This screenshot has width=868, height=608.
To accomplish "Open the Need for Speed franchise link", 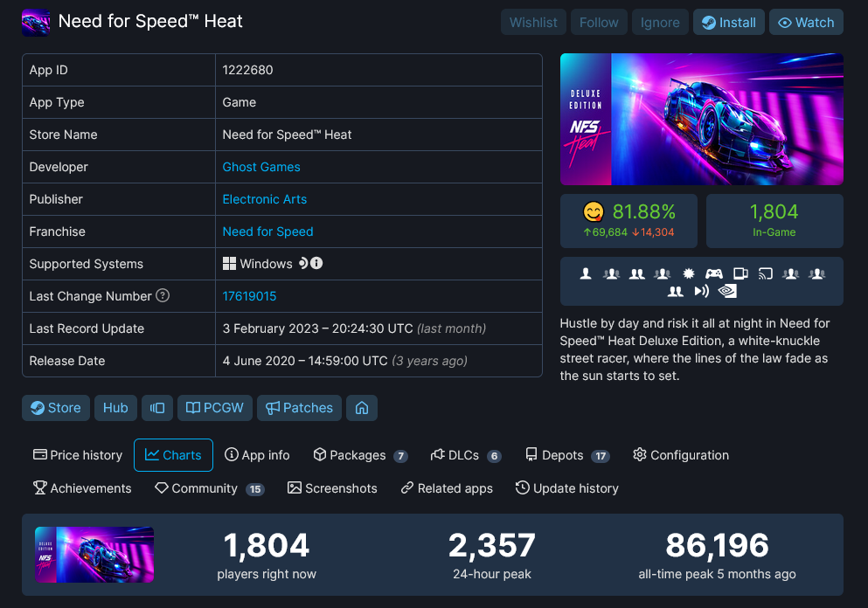I will 268,231.
